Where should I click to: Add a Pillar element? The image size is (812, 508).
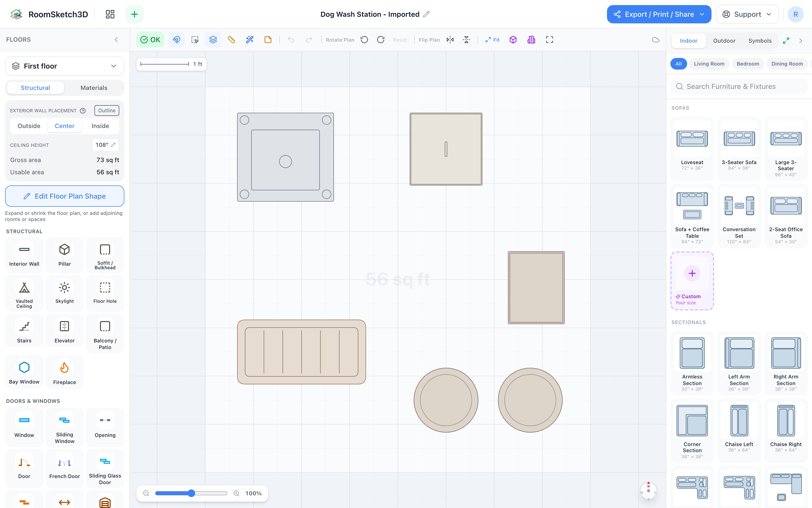click(64, 255)
